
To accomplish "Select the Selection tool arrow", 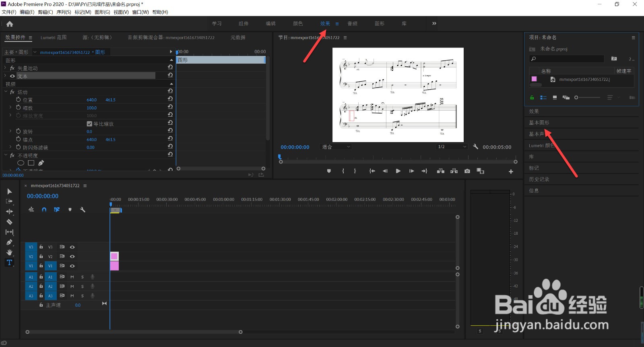I will click(9, 192).
